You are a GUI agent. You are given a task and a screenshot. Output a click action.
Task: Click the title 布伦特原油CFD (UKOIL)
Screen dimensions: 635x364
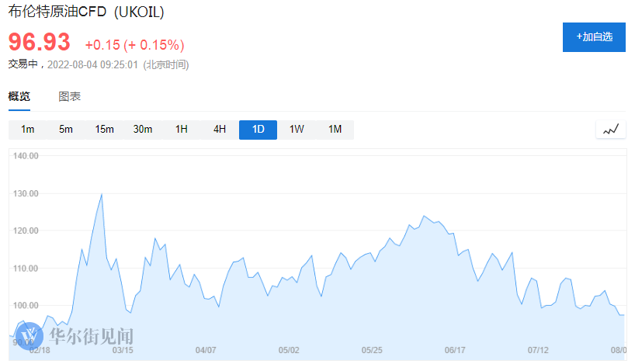pos(86,12)
